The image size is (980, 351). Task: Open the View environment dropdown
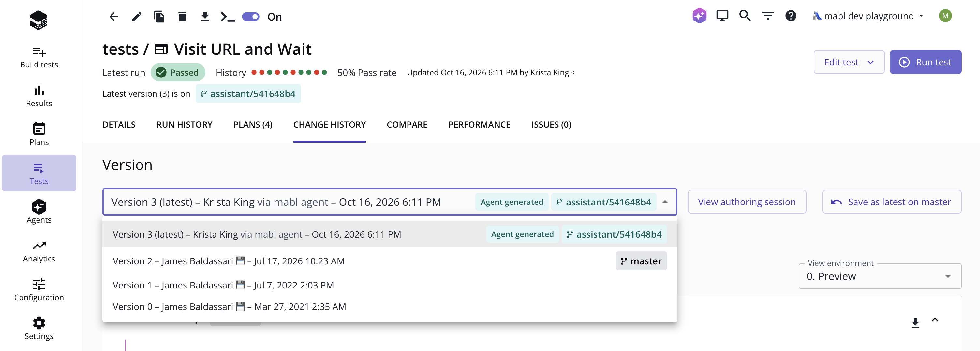(880, 276)
